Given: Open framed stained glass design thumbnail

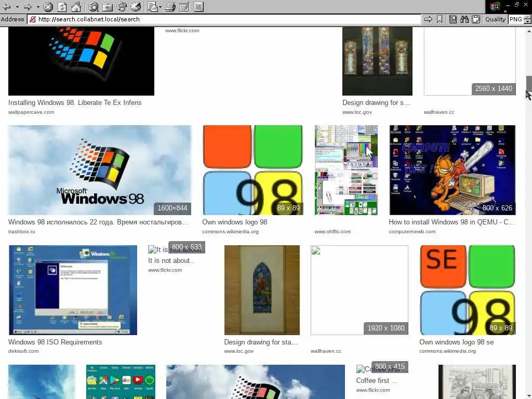Looking at the screenshot, I should pos(262,290).
